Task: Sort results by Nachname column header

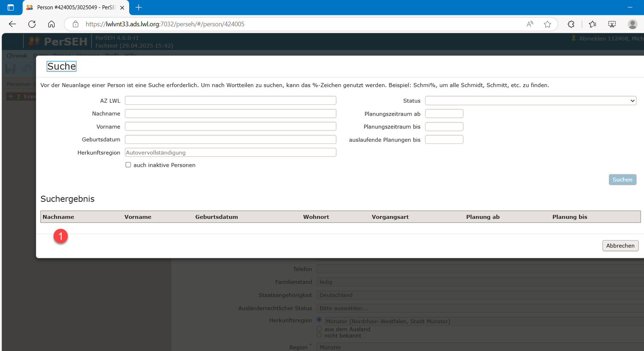Action: pos(58,217)
